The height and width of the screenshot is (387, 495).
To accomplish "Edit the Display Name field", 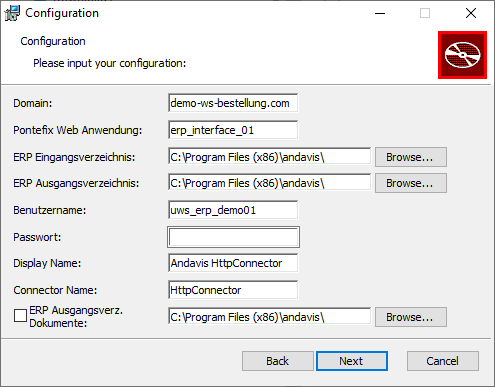I will 233,263.
